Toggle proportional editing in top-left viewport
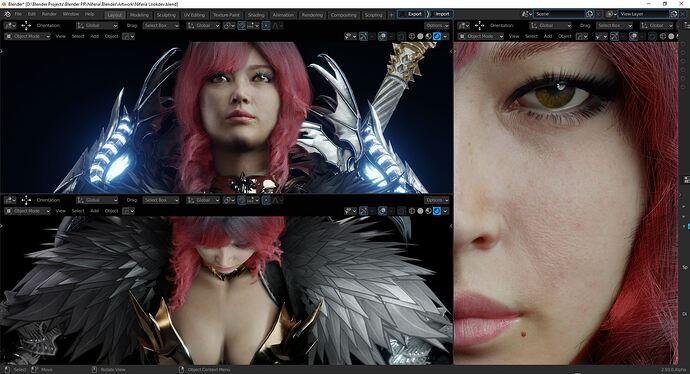The image size is (690, 374). (x=266, y=26)
